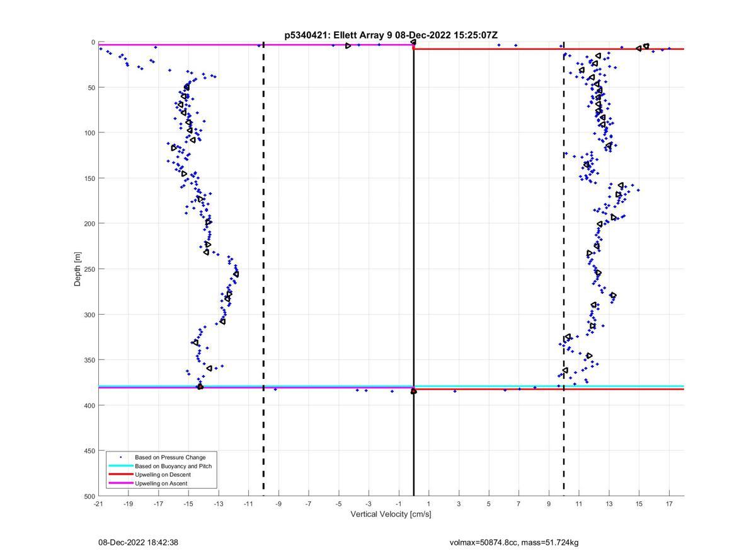Click the y-axis tick label 450
Viewport: 756px width, 558px height.
tap(89, 451)
